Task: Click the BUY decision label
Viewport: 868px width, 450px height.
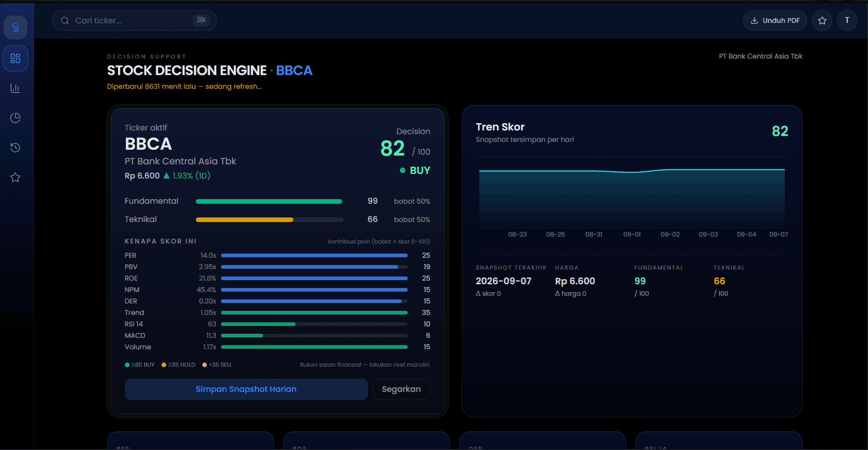Action: click(420, 170)
